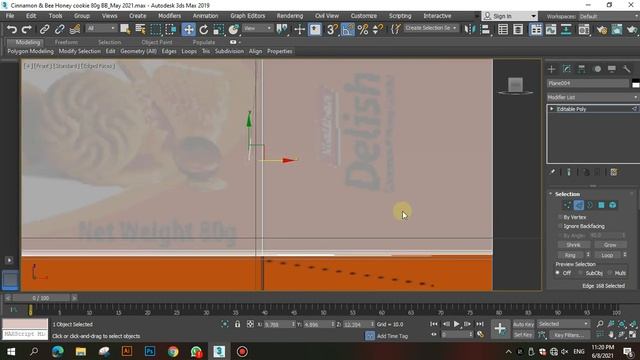Click the Key Filters button
The image size is (640, 360).
click(x=569, y=335)
